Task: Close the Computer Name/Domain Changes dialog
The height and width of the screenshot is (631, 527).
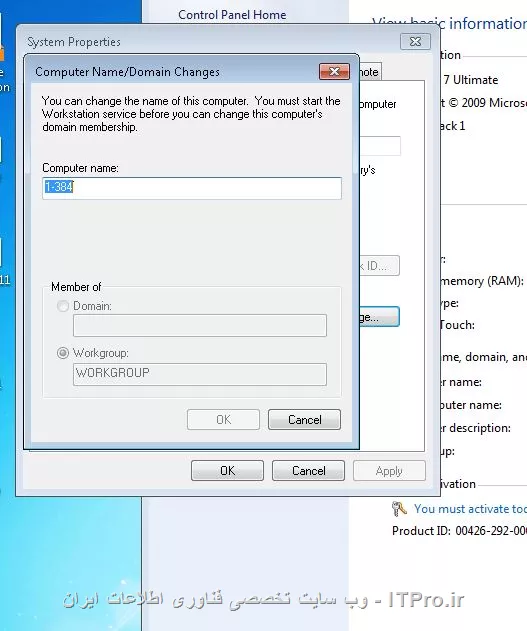Action: point(334,72)
